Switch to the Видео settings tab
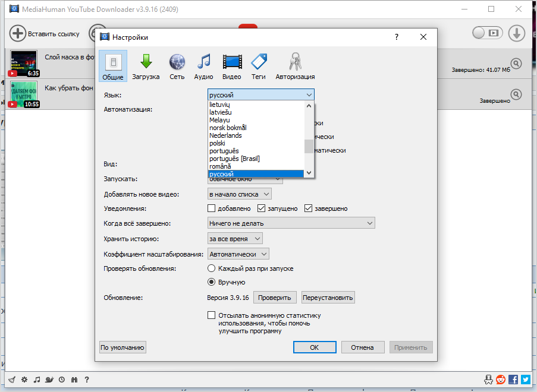Viewport: 537px width, 392px height. pyautogui.click(x=232, y=67)
